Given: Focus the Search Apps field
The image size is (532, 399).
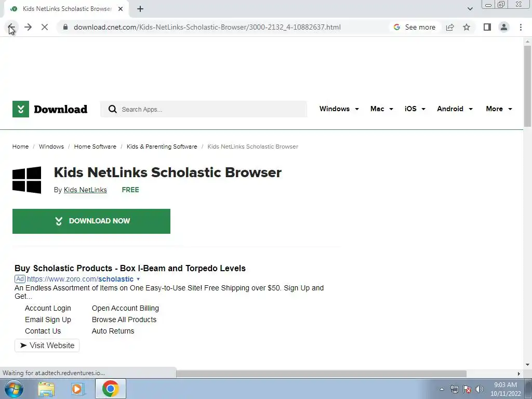Looking at the screenshot, I should click(204, 109).
